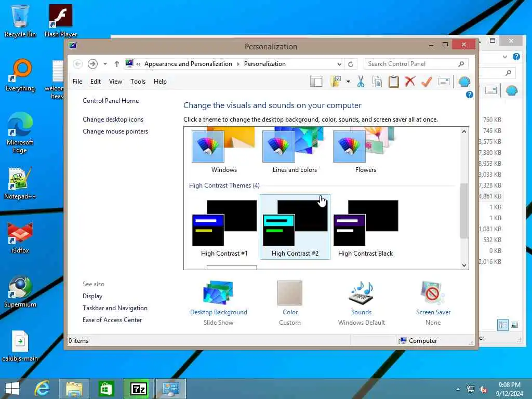Open the Screen Saver settings
Image resolution: width=532 pixels, height=399 pixels.
(x=433, y=302)
